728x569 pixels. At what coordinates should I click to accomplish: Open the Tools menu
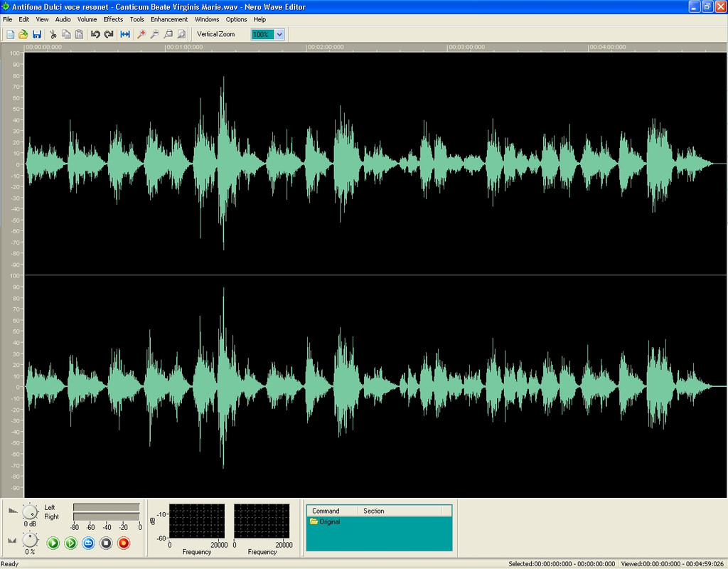pyautogui.click(x=137, y=19)
